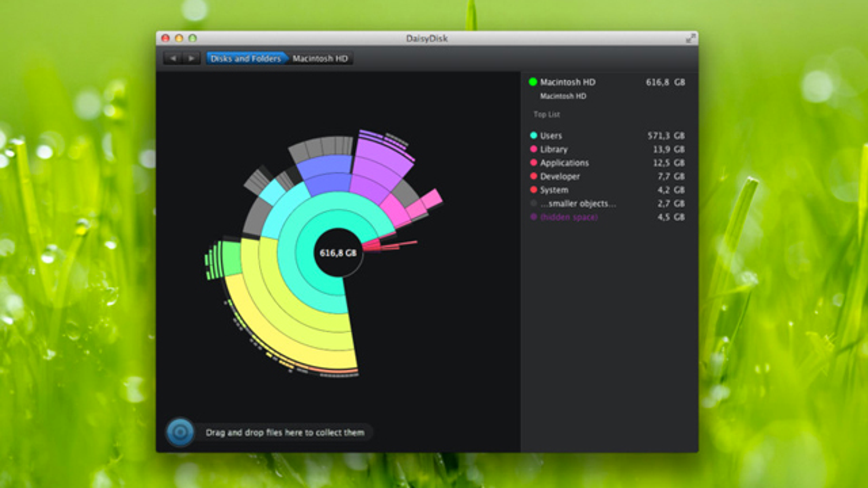This screenshot has height=488, width=868.
Task: Click the green dot beside Macintosh HD
Action: pos(533,82)
